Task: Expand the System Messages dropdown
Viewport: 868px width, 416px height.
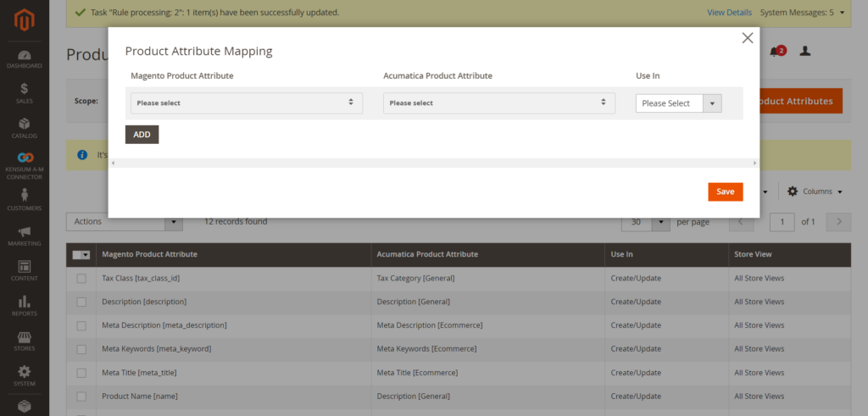Action: (x=802, y=12)
